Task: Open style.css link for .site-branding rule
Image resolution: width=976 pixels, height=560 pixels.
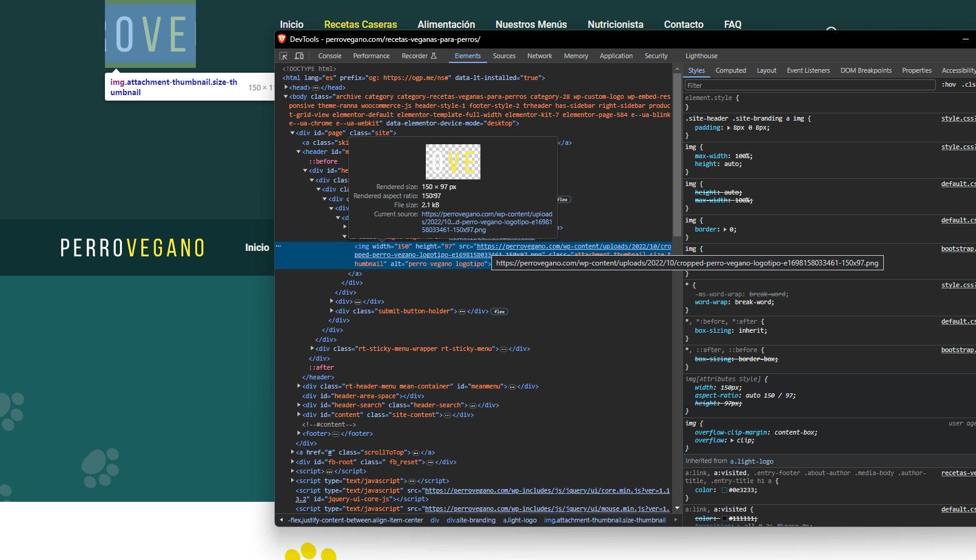Action: pyautogui.click(x=958, y=119)
